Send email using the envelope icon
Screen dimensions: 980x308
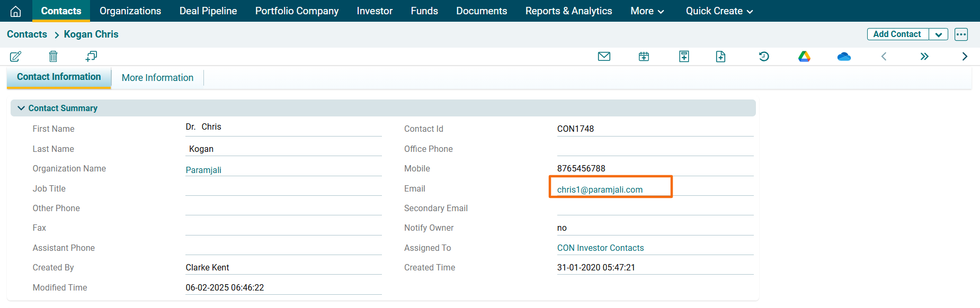[x=604, y=57]
